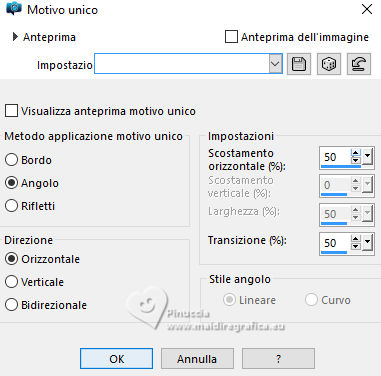Confirm with the OK button
The width and height of the screenshot is (381, 376).
(116, 359)
